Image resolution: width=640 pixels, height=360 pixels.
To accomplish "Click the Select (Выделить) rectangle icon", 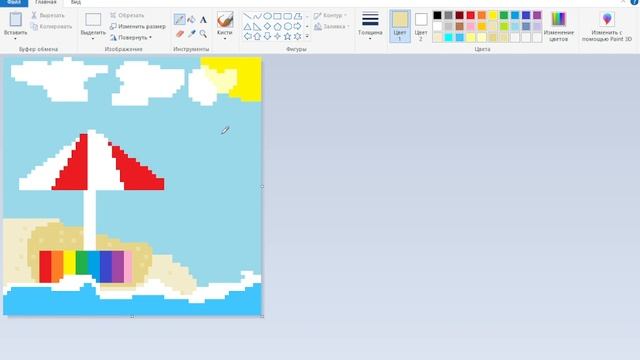I will click(x=93, y=20).
